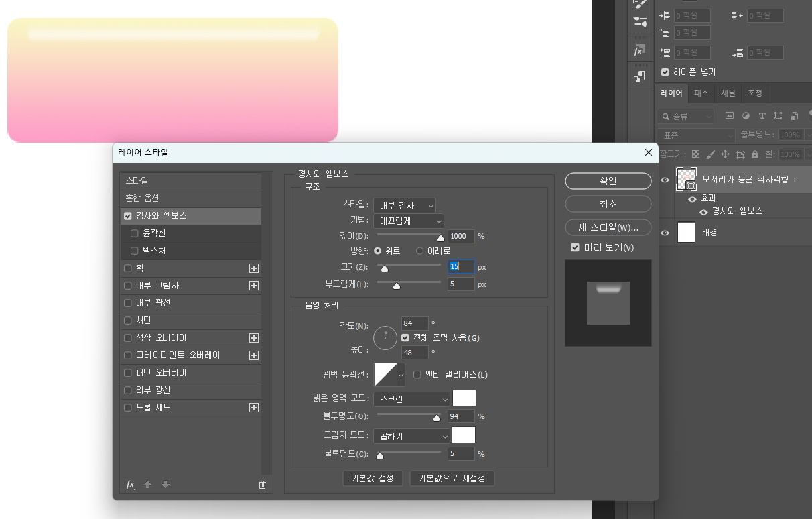Uncheck the 경사와 엠보스 checkbox
The width and height of the screenshot is (812, 519).
point(128,216)
